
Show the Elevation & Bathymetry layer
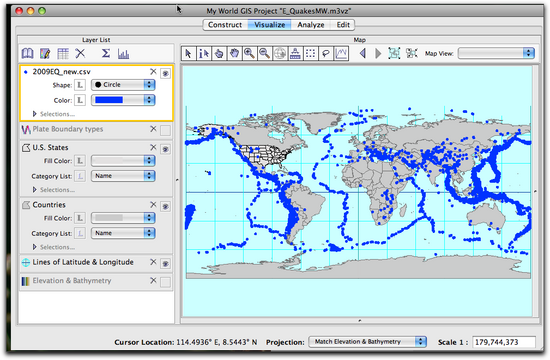pos(166,282)
